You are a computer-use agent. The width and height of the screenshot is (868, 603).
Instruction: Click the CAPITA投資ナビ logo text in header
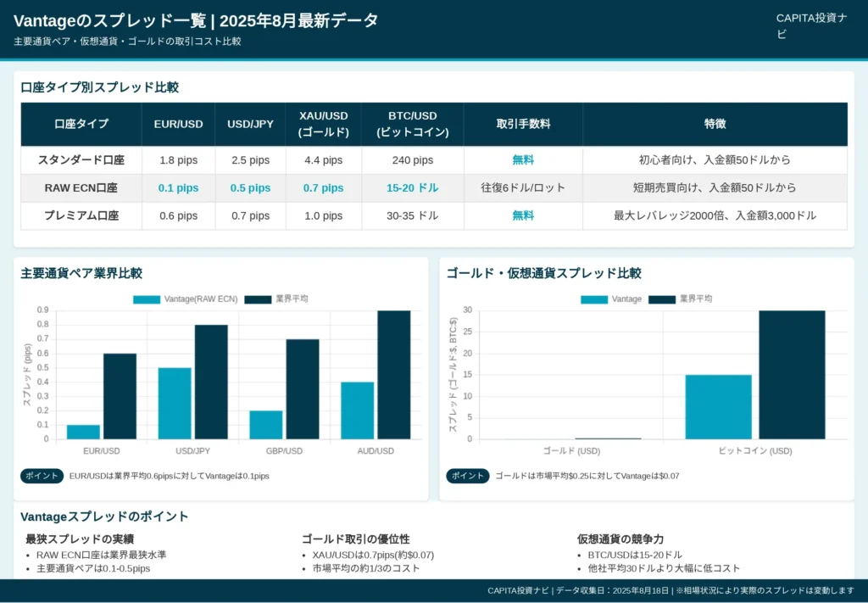pyautogui.click(x=811, y=26)
